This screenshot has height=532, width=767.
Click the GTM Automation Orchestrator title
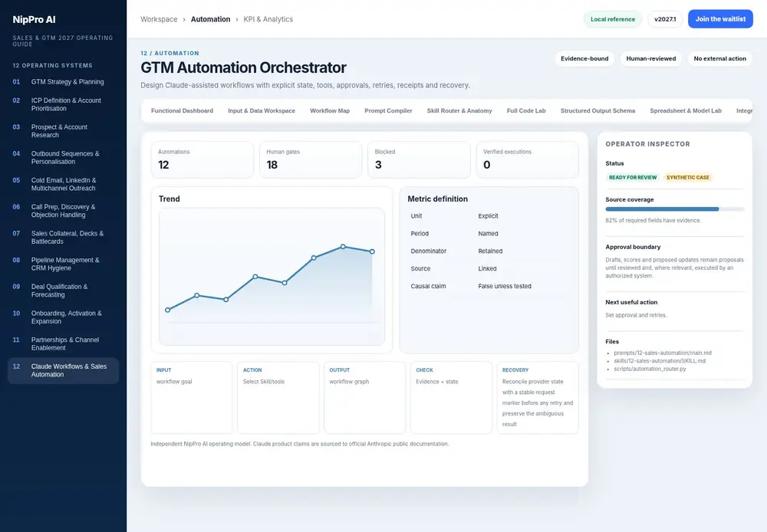click(x=244, y=67)
